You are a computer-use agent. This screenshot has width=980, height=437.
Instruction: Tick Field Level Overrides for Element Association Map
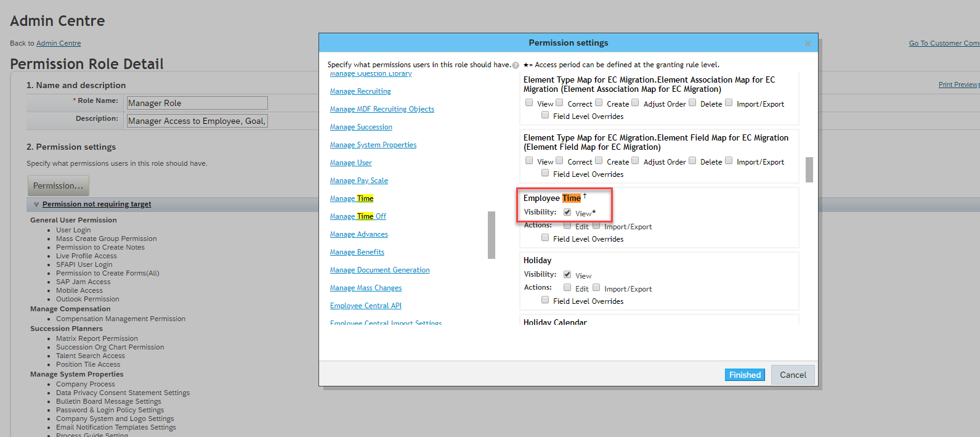click(545, 115)
